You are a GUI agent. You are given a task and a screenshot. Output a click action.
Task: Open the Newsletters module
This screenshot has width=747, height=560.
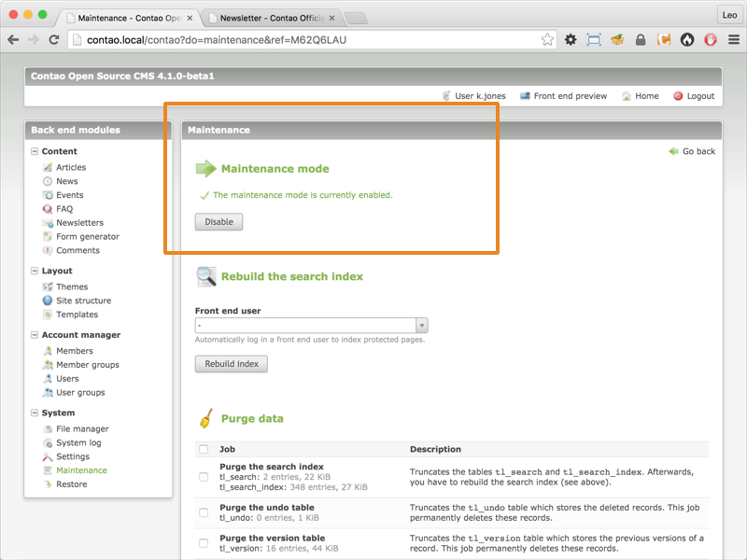(79, 222)
